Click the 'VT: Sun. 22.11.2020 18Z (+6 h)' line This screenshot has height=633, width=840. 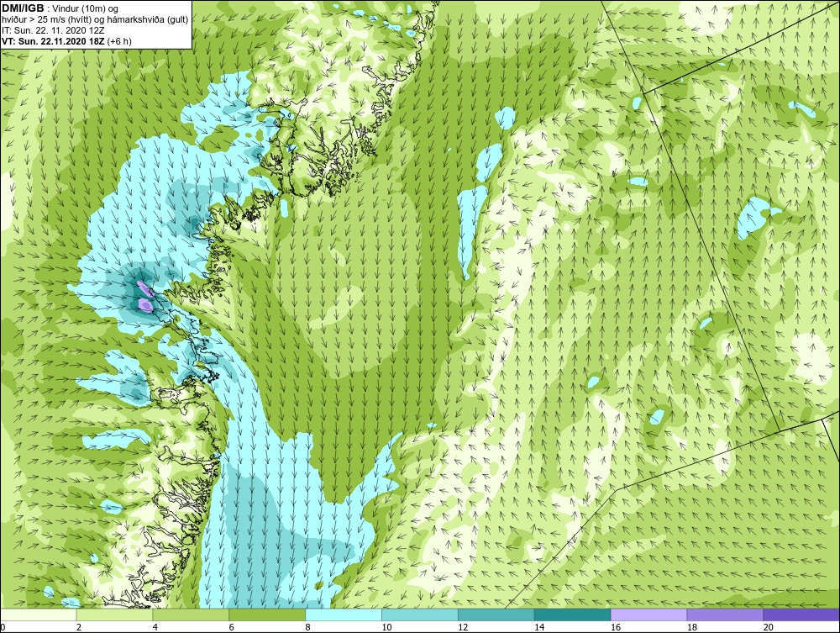[66, 41]
